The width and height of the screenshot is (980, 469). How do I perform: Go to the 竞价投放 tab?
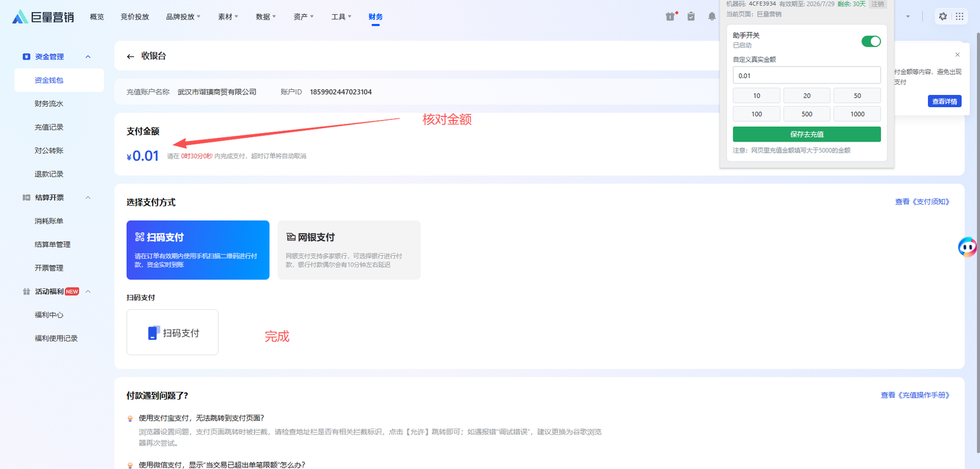coord(135,17)
